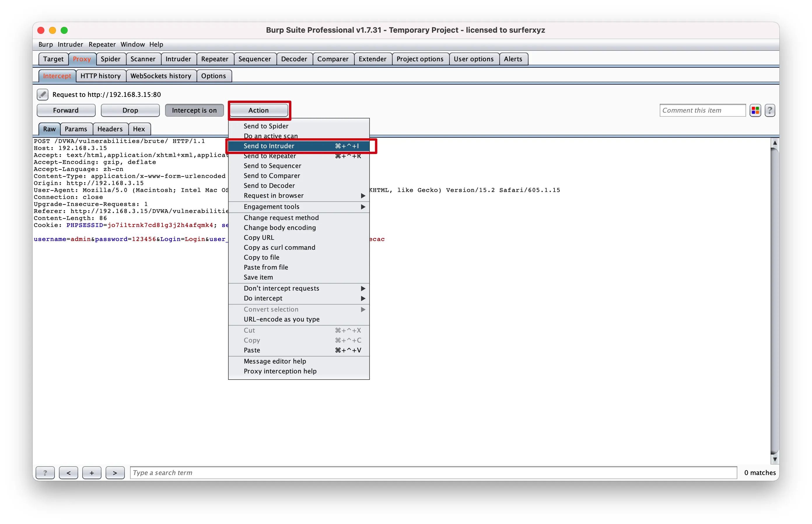The image size is (812, 524).
Task: Open the Alerts tab
Action: (513, 59)
